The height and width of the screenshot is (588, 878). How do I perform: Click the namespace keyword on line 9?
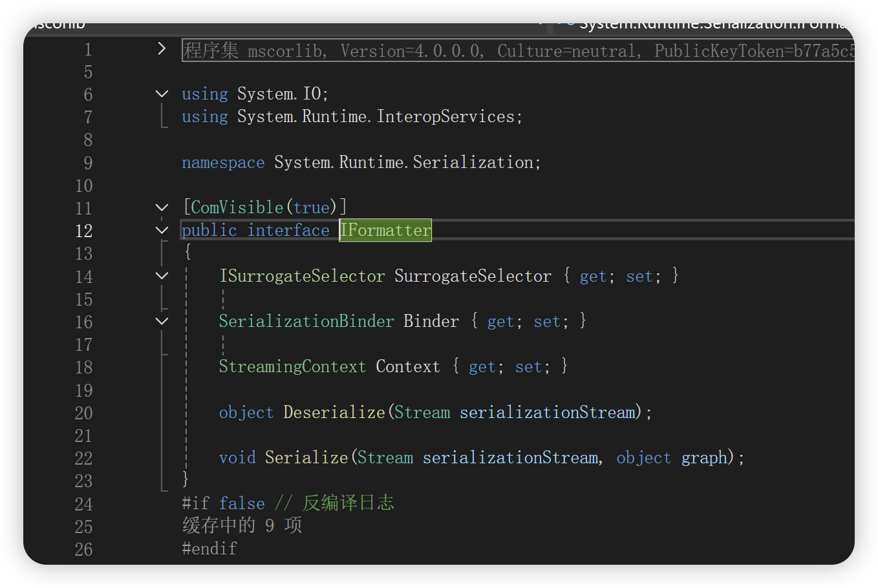point(223,162)
